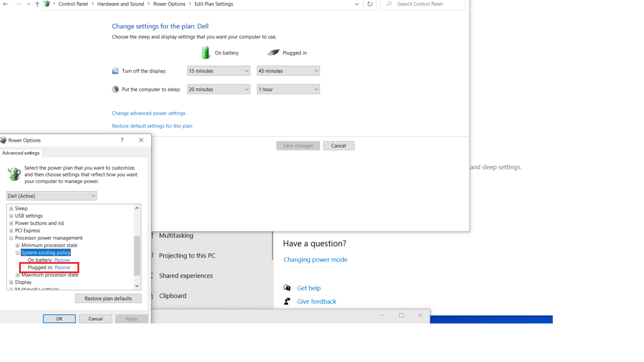Click the help question mark in Power Options dialog
This screenshot has height=362, width=644.
coord(122,140)
